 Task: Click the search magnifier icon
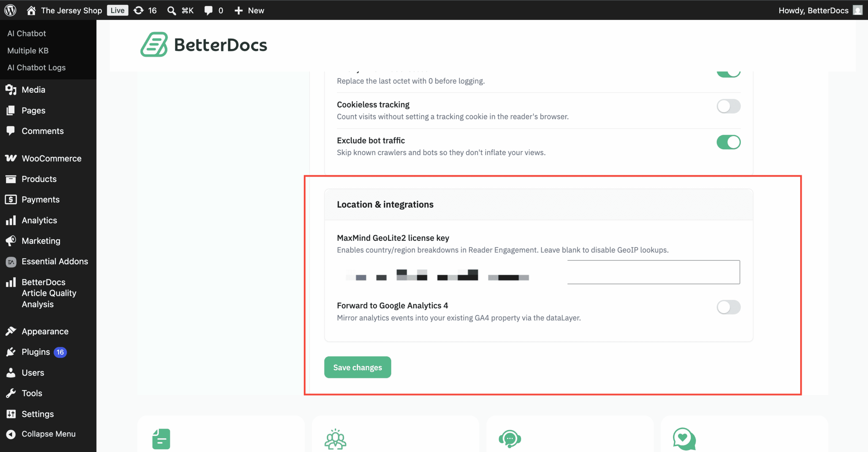point(172,11)
